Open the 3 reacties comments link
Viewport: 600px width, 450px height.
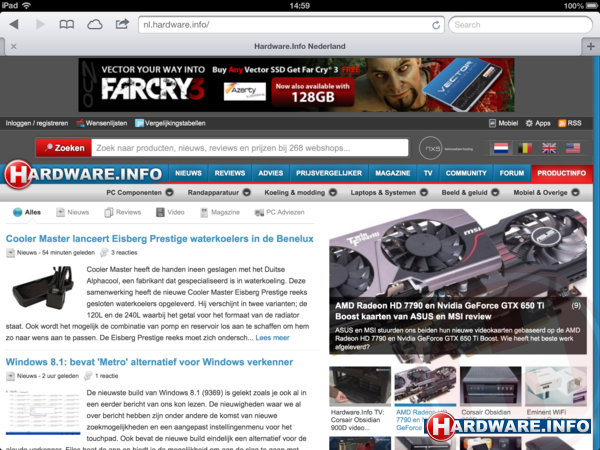pos(119,253)
